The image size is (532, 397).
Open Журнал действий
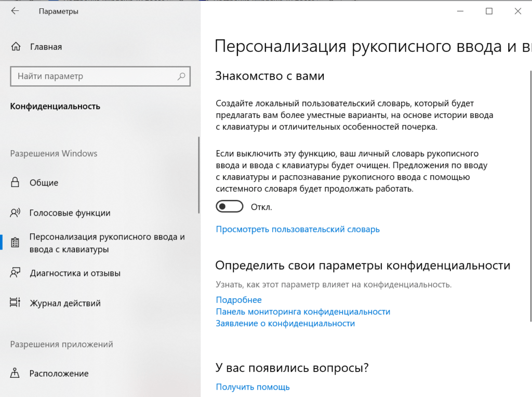click(x=65, y=303)
